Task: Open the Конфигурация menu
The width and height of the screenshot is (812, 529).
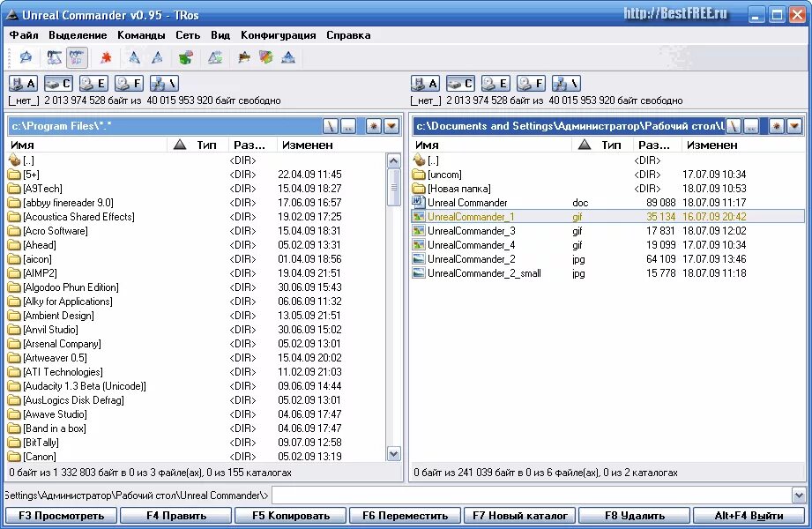Action: (x=278, y=35)
